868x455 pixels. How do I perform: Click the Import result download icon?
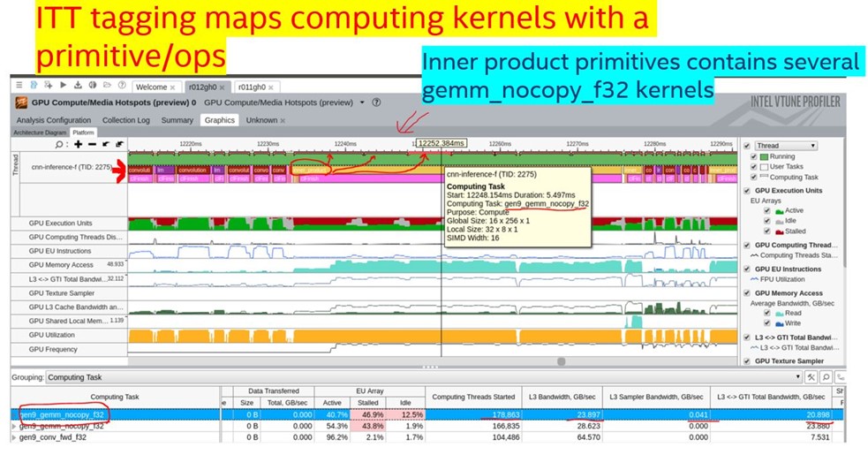tap(78, 86)
